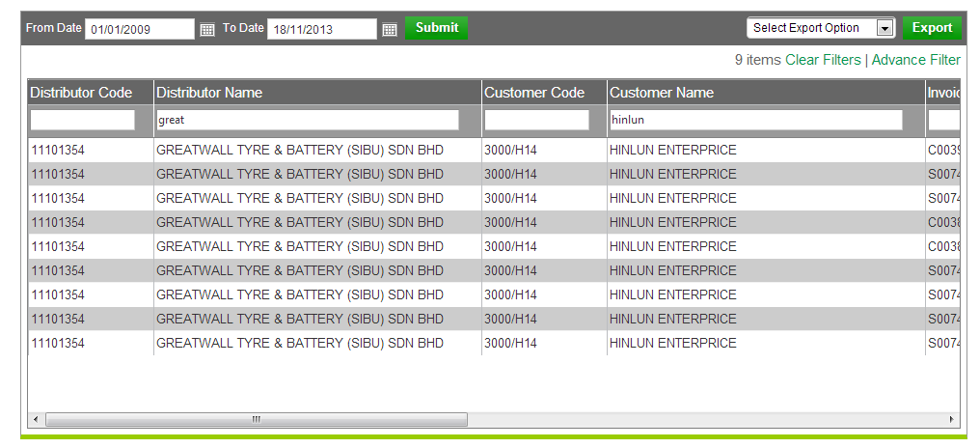
Task: Click the Customer Name filter containing 'hinlun'
Action: [756, 120]
